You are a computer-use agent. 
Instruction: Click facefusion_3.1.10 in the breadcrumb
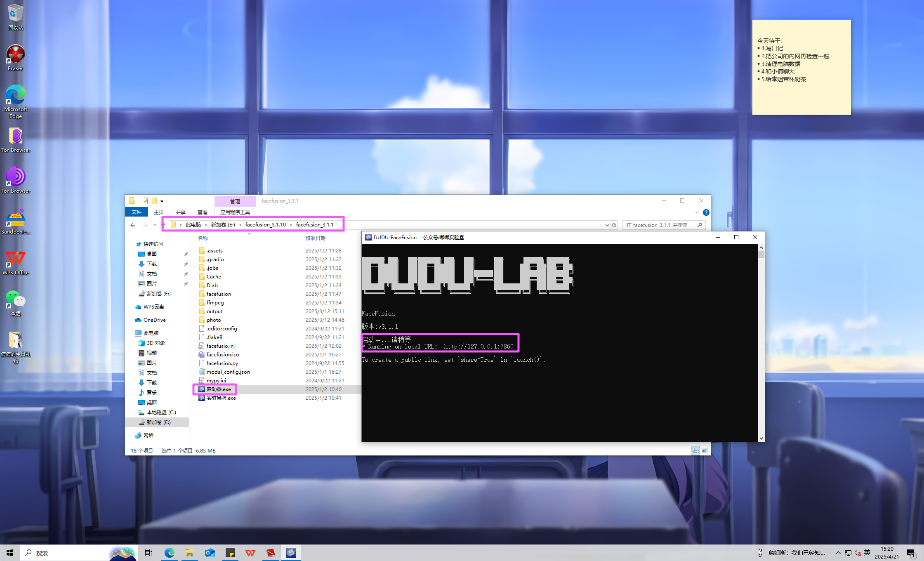[x=266, y=225]
